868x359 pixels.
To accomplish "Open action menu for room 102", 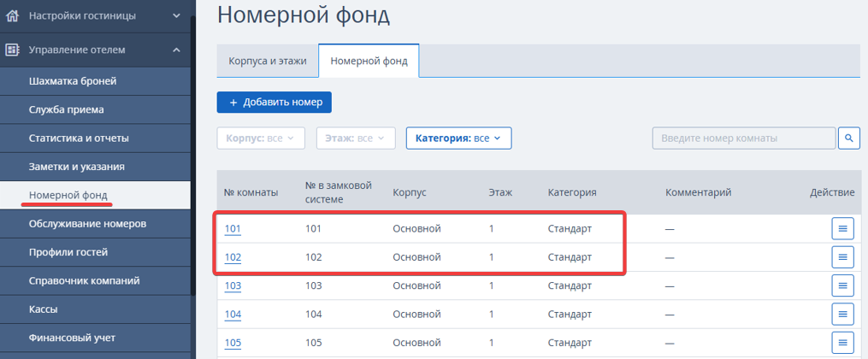I will click(x=842, y=257).
